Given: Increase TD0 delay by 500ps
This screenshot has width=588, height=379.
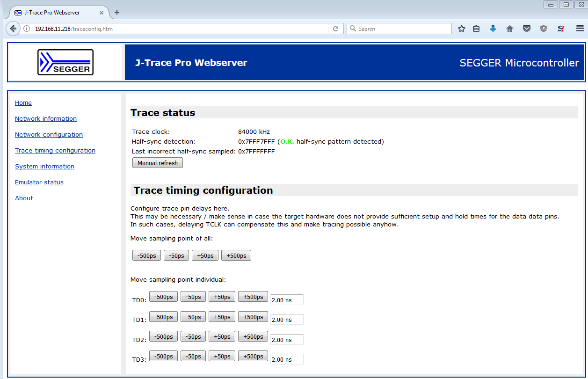Looking at the screenshot, I should pos(253,297).
